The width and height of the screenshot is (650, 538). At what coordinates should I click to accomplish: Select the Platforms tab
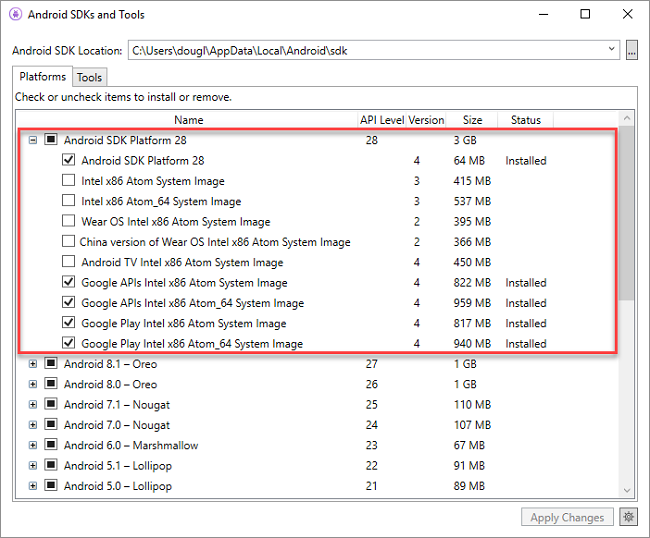(x=42, y=77)
